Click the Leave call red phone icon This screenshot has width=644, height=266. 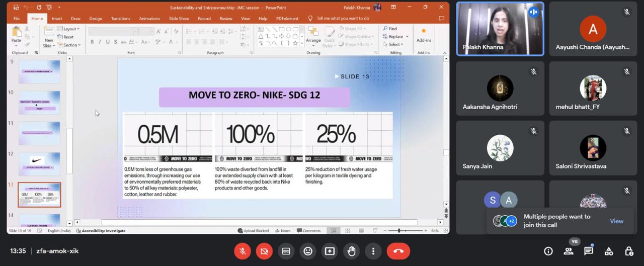point(398,251)
